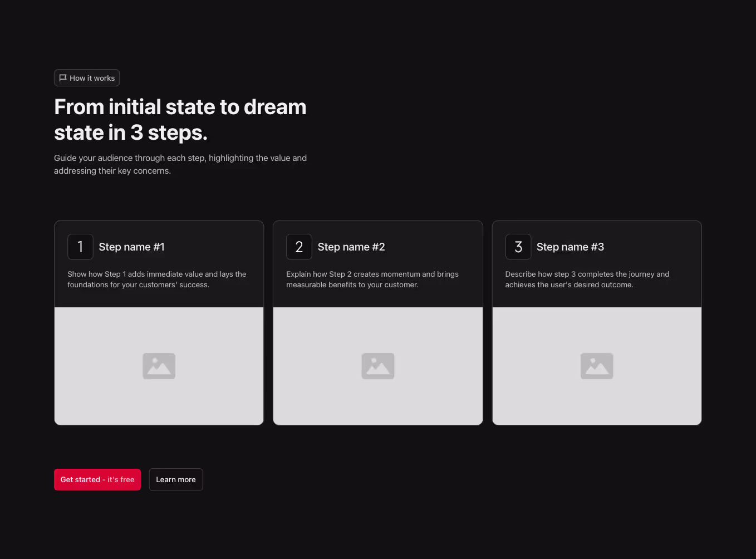The image size is (756, 559).
Task: Select the number 1 step badge
Action: 80,247
